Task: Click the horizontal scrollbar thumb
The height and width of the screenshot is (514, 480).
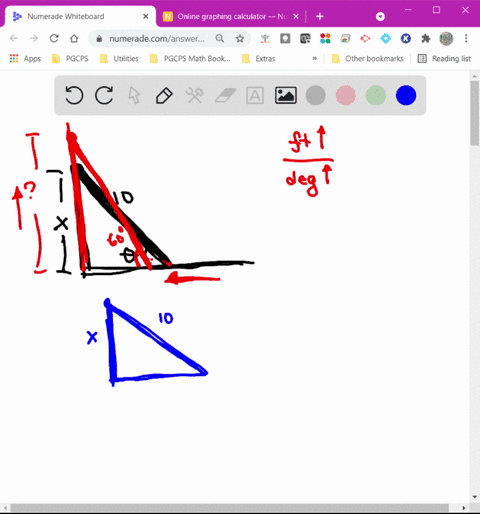Action: (230, 508)
